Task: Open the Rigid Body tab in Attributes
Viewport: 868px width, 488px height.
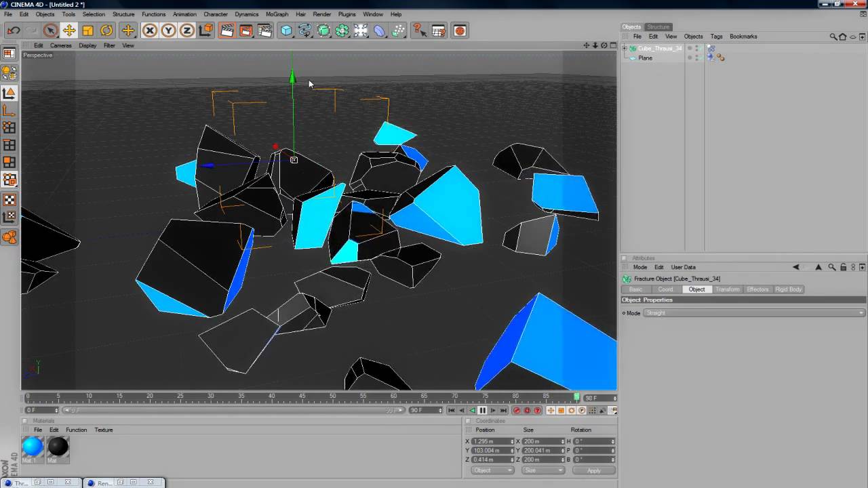Action: click(x=789, y=289)
